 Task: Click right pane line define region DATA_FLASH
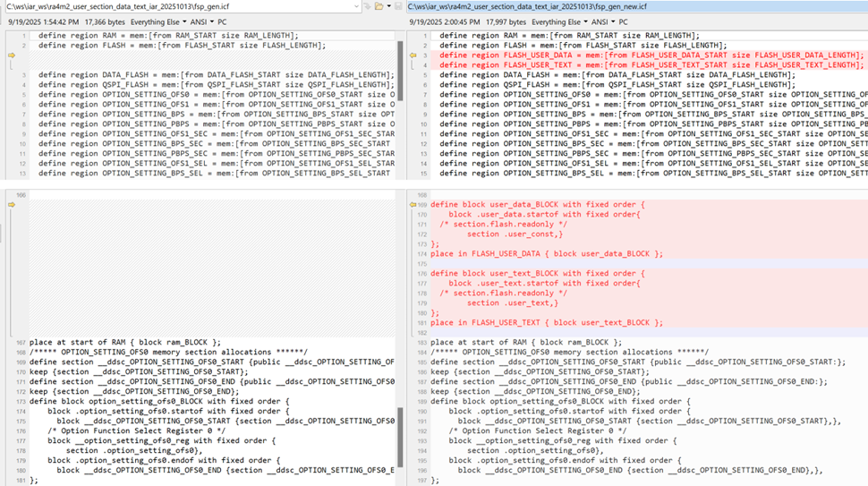pos(617,74)
